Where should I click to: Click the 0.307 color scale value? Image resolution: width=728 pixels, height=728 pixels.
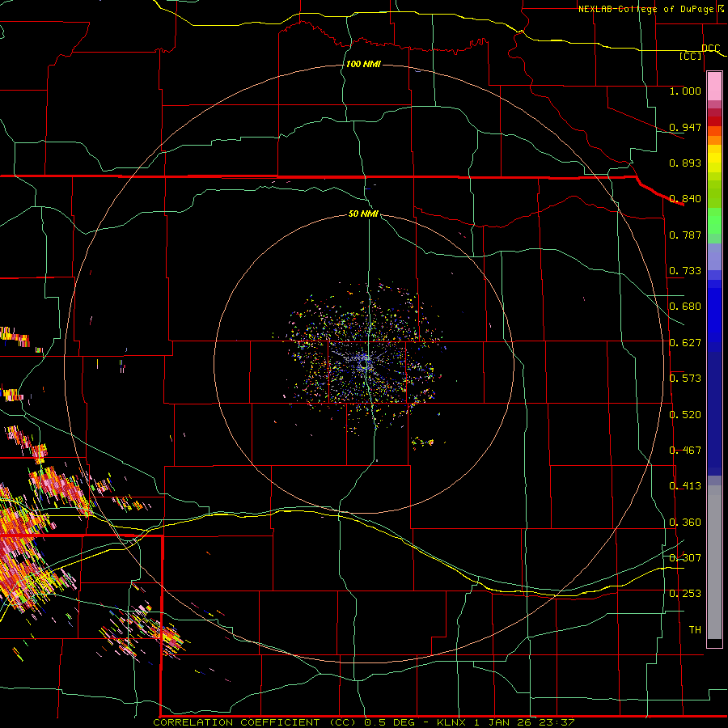(685, 558)
